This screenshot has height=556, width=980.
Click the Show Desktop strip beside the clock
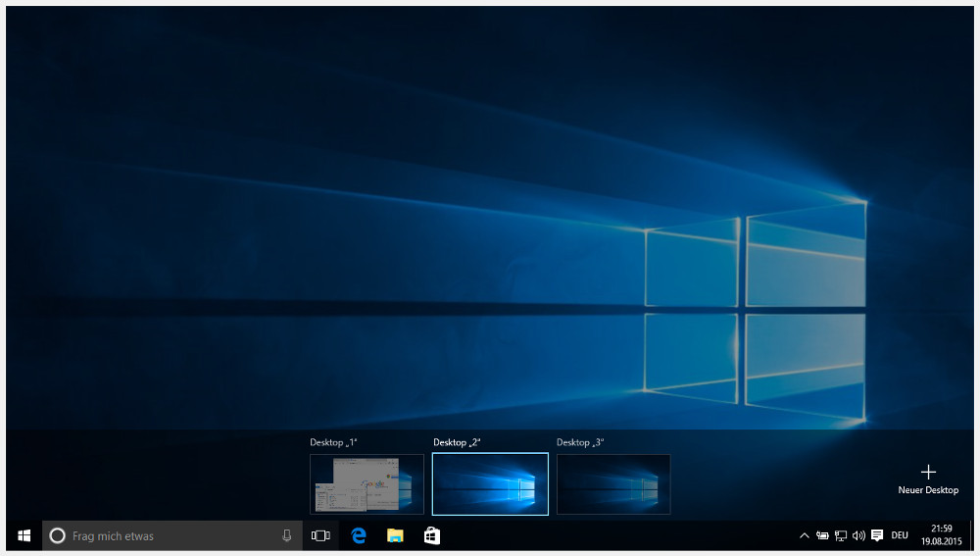[972, 536]
